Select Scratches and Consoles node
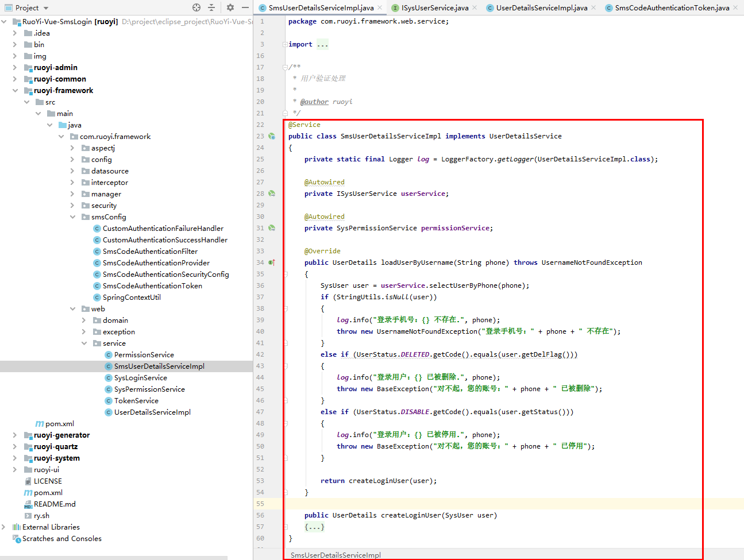Screen dimensions: 744x560 (62, 539)
